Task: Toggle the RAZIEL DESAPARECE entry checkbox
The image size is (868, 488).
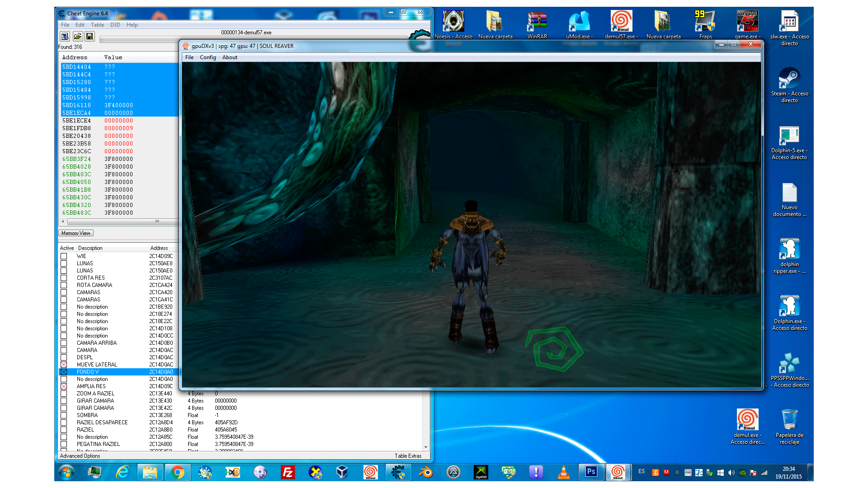Action: tap(64, 422)
